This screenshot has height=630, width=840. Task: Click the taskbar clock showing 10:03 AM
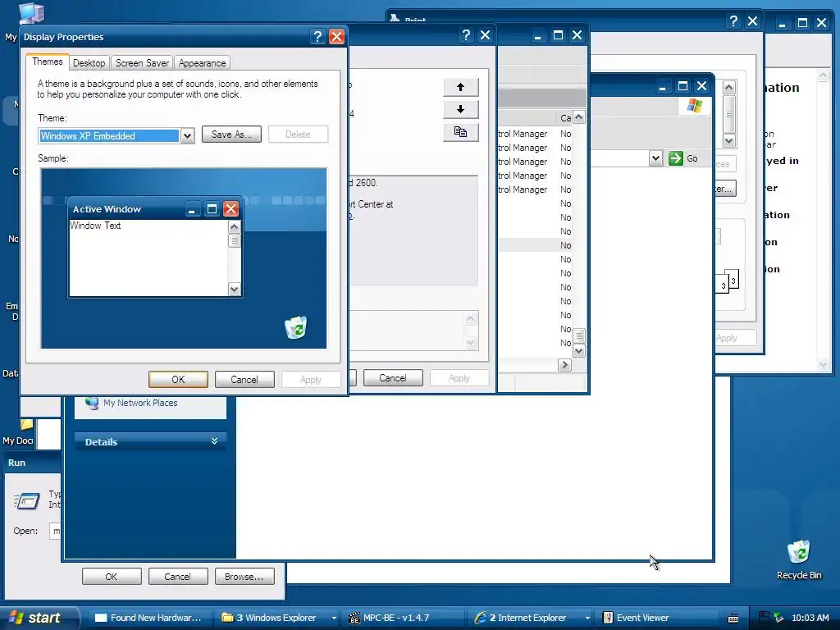click(x=810, y=618)
